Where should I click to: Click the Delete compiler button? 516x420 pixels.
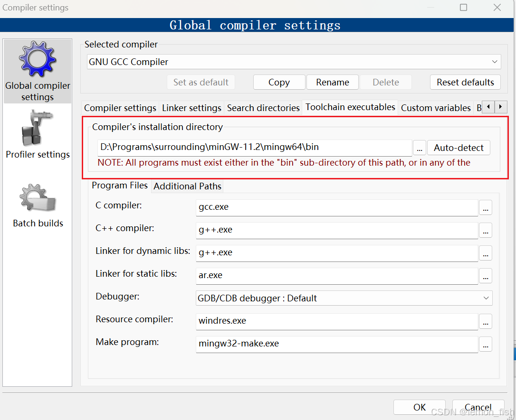point(386,82)
